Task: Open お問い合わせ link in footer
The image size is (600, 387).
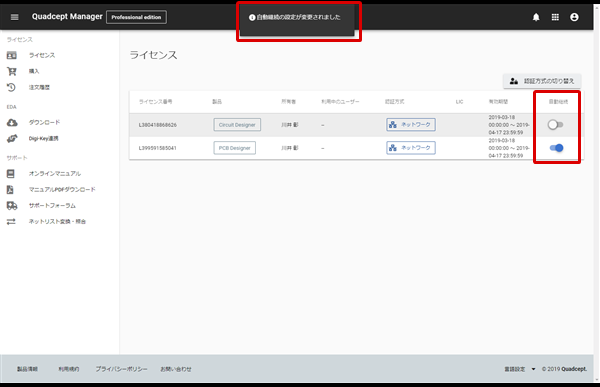Action: click(x=176, y=369)
